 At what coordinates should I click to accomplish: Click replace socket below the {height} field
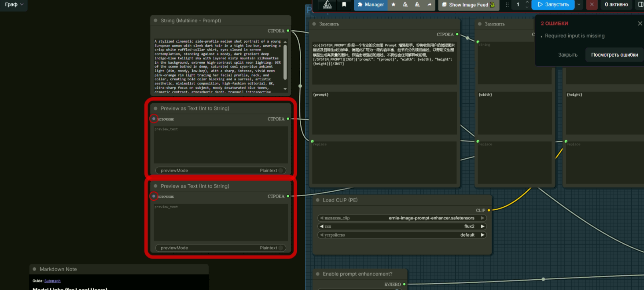pos(566,141)
